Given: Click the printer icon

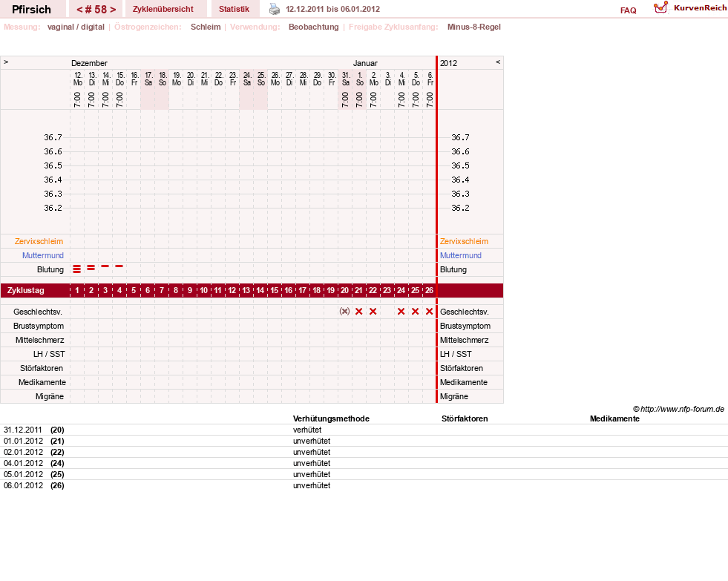Looking at the screenshot, I should click(275, 9).
